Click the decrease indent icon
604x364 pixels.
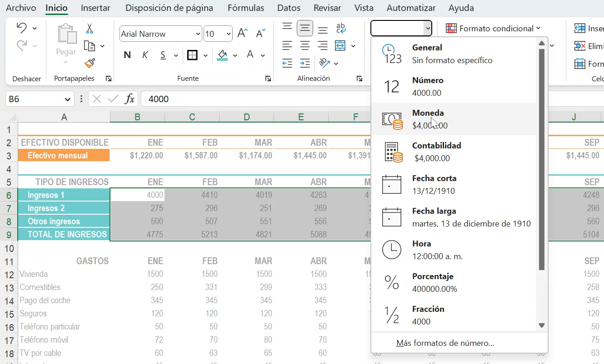pos(287,64)
